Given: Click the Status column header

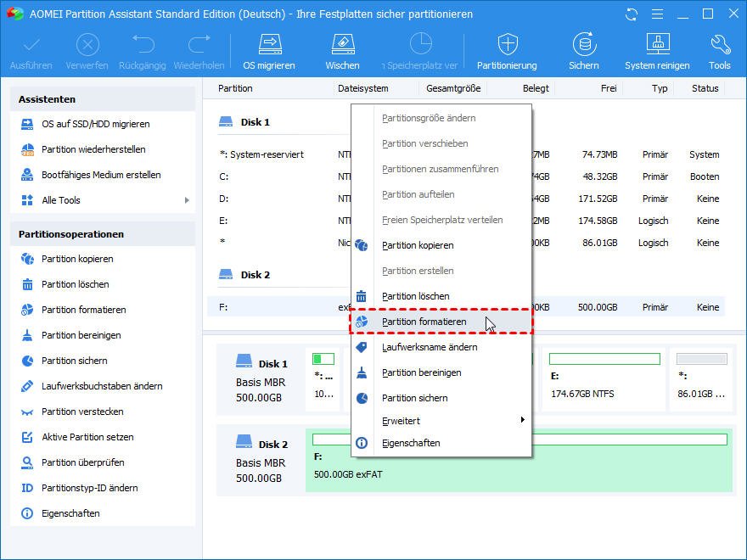Looking at the screenshot, I should click(x=705, y=88).
